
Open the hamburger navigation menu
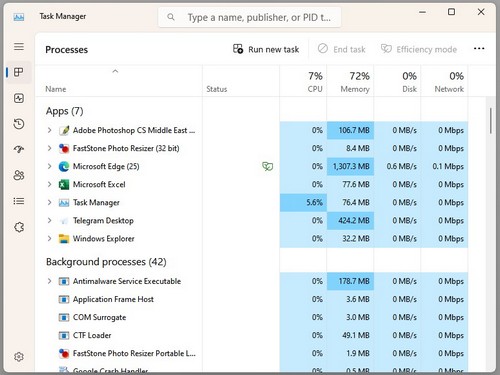pyautogui.click(x=19, y=46)
